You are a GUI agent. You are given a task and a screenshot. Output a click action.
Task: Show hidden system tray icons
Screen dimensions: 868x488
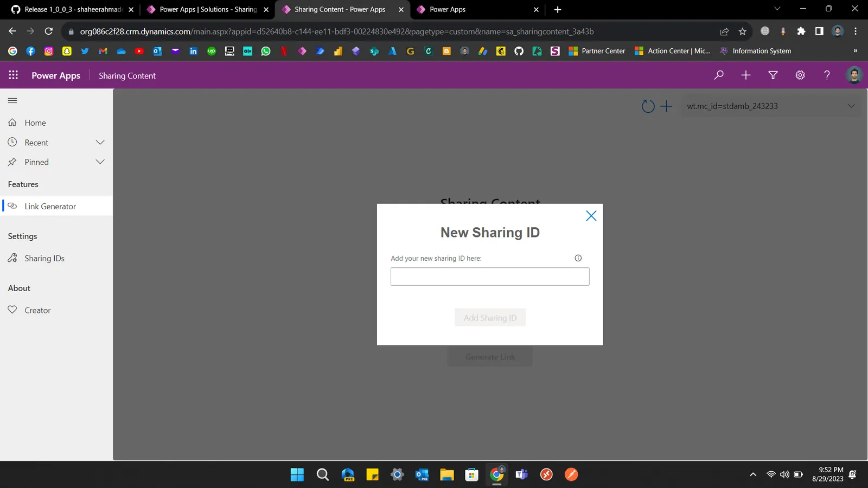(753, 474)
